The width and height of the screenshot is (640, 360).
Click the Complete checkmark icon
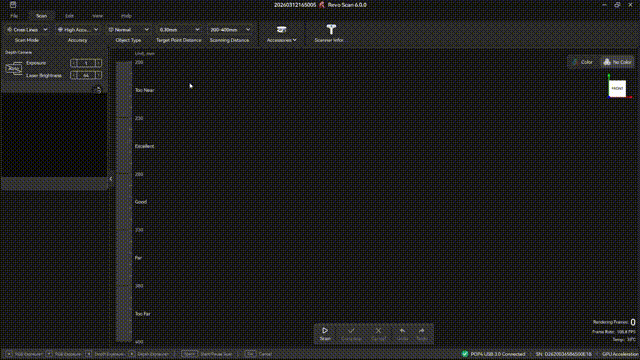[x=351, y=331]
